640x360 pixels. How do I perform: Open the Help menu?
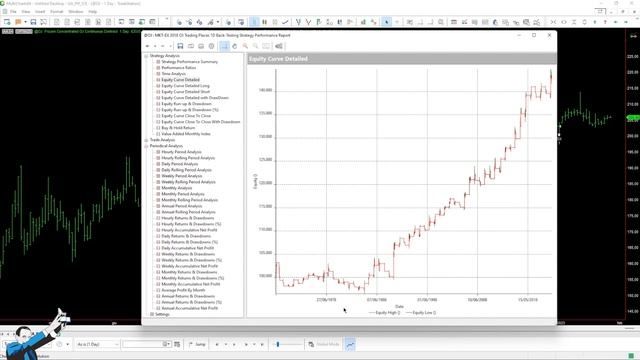coord(93,11)
